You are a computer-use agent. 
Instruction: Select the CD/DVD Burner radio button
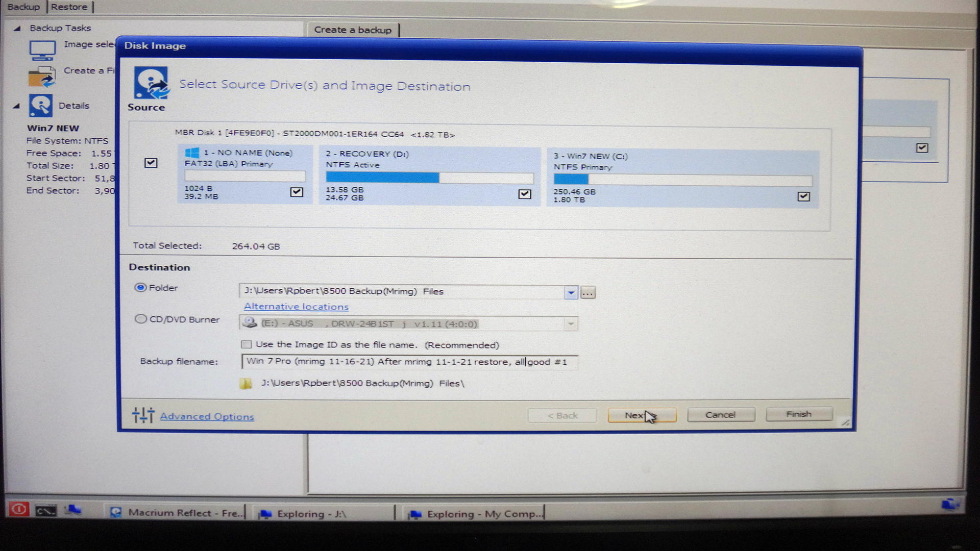click(140, 319)
